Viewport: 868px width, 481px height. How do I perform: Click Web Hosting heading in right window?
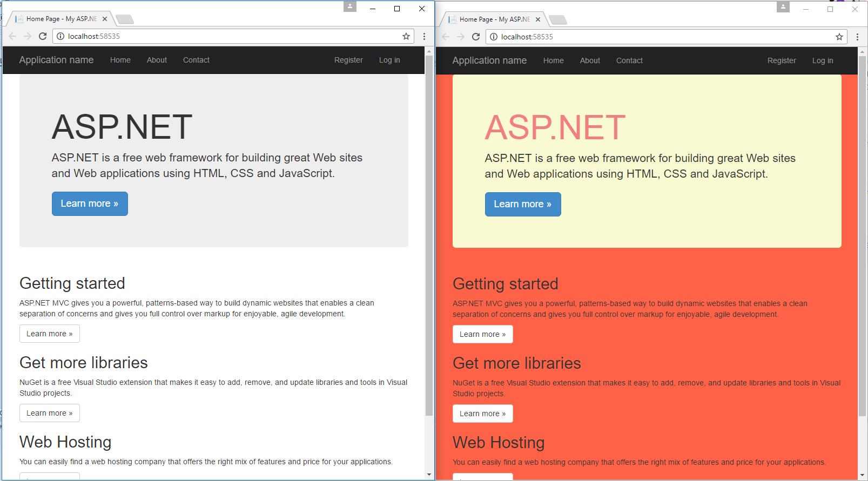coord(499,443)
